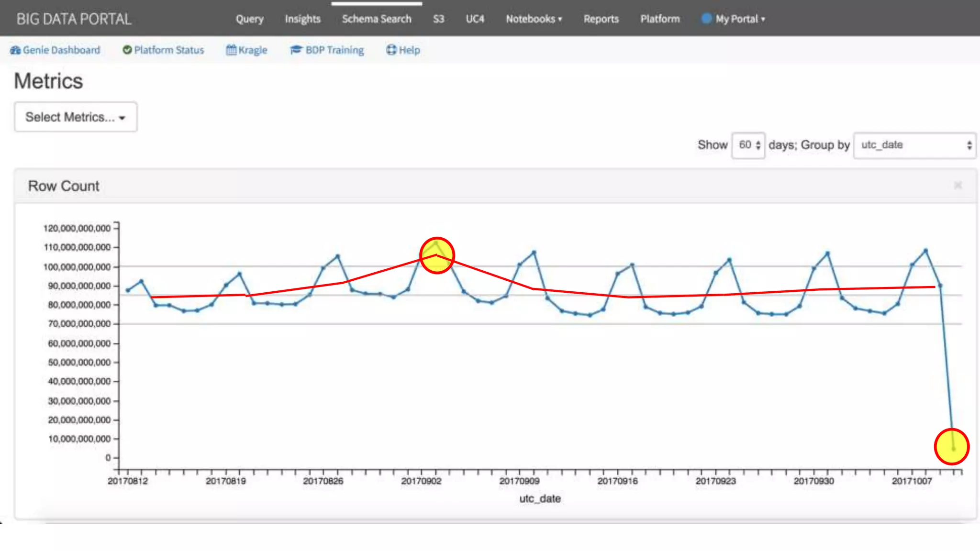Close the Row Count panel

pyautogui.click(x=958, y=186)
